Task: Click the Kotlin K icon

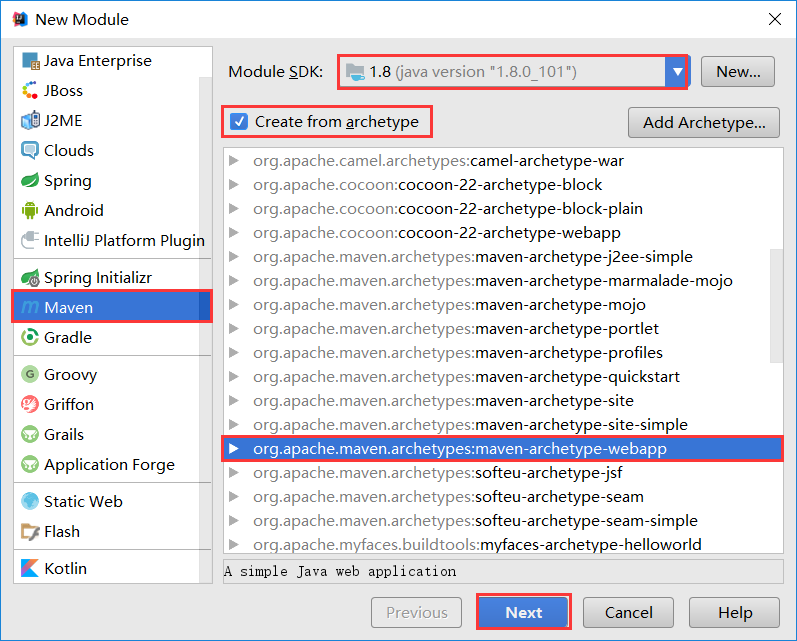Action: coord(30,568)
